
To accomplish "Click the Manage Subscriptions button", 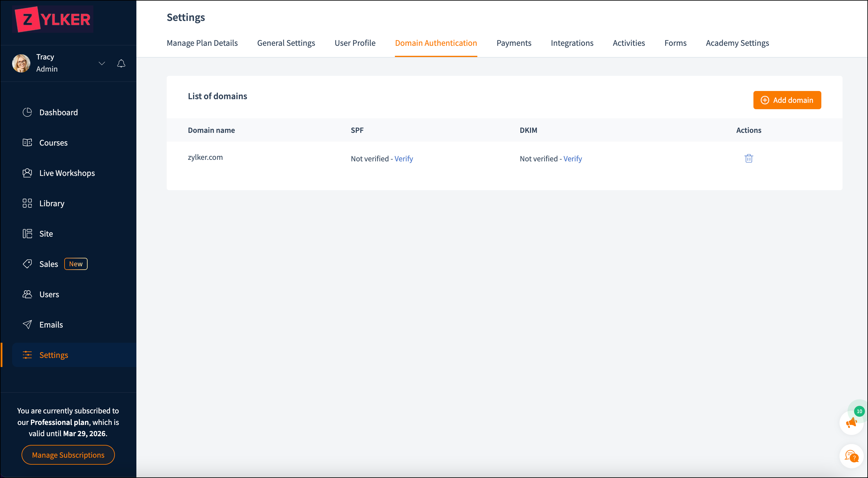I will point(68,455).
